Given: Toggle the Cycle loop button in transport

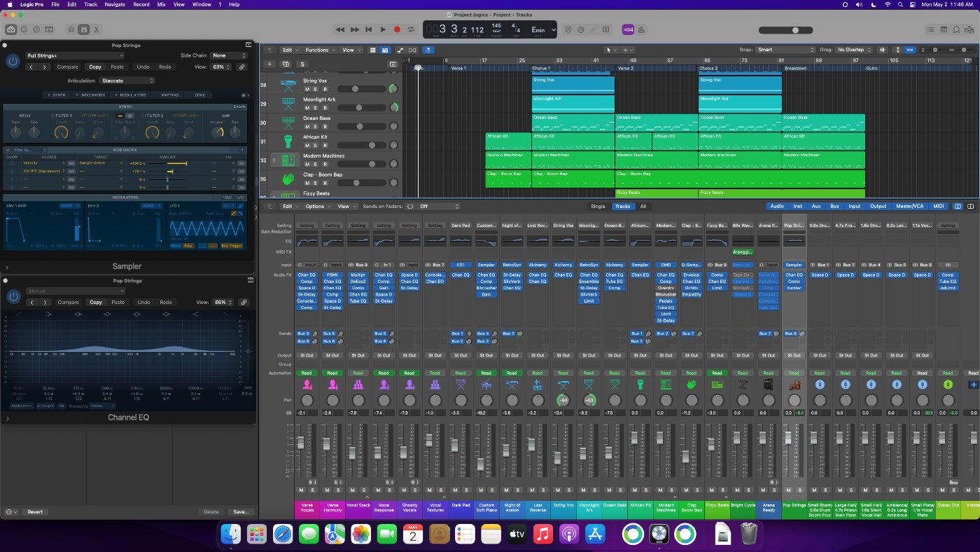Looking at the screenshot, I should (411, 29).
